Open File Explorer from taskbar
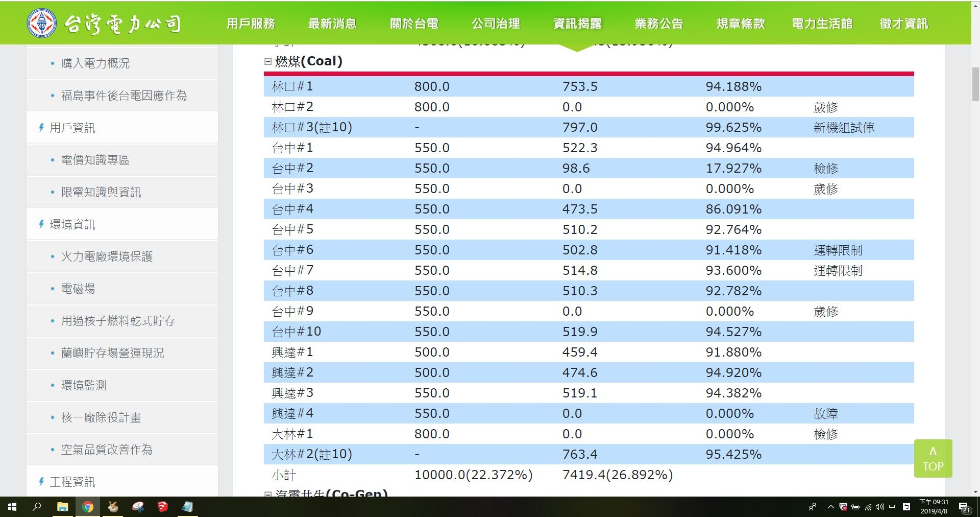Image resolution: width=980 pixels, height=517 pixels. pyautogui.click(x=62, y=507)
